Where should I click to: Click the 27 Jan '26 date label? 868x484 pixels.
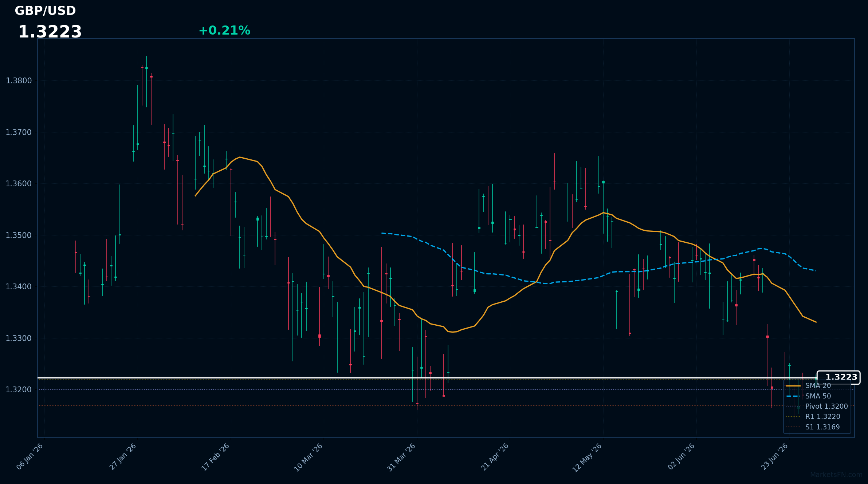(123, 457)
